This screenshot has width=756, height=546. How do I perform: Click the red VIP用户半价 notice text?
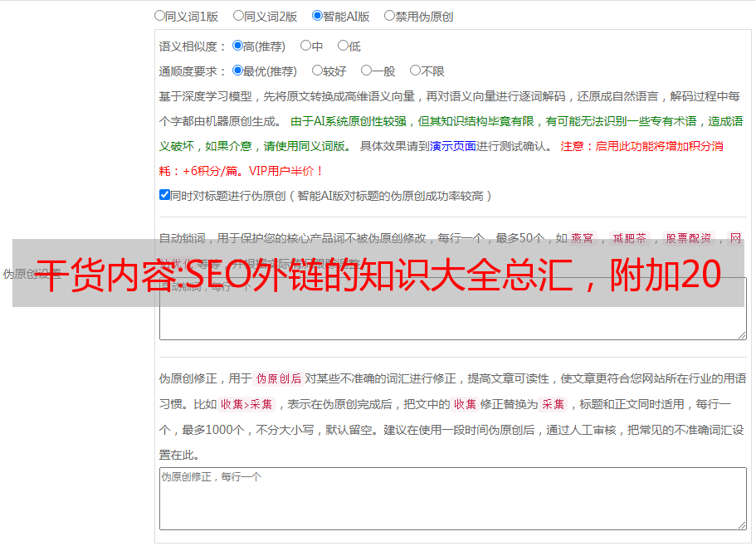tap(285, 171)
